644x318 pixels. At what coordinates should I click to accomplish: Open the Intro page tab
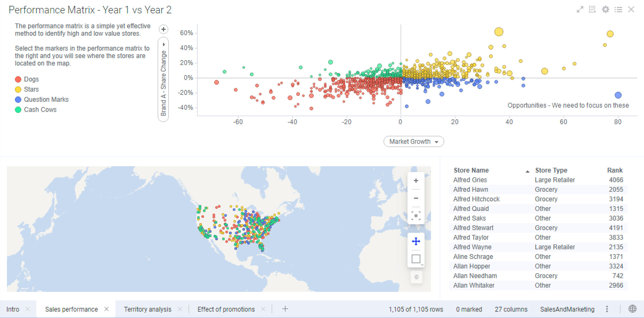pos(13,309)
